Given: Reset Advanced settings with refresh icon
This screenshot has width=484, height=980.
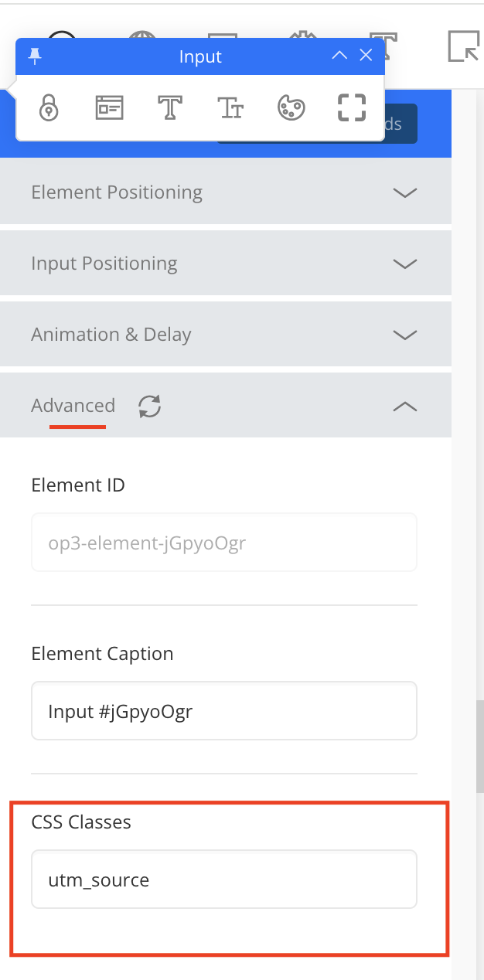Looking at the screenshot, I should coord(149,406).
